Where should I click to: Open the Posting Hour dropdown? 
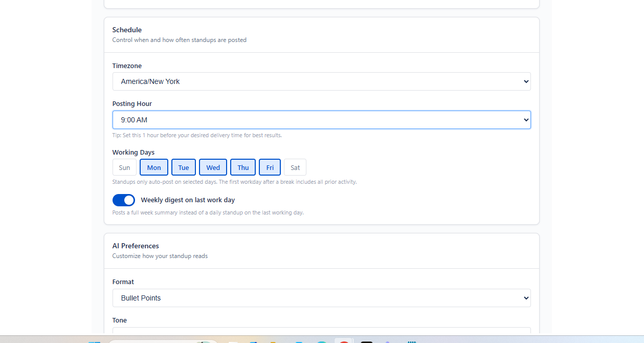tap(321, 119)
